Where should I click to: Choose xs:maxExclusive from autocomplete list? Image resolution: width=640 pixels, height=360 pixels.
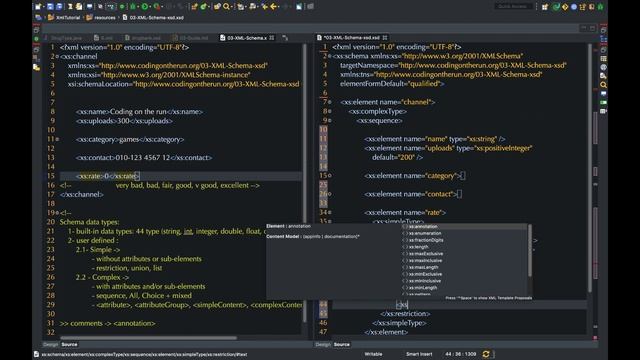[464, 254]
